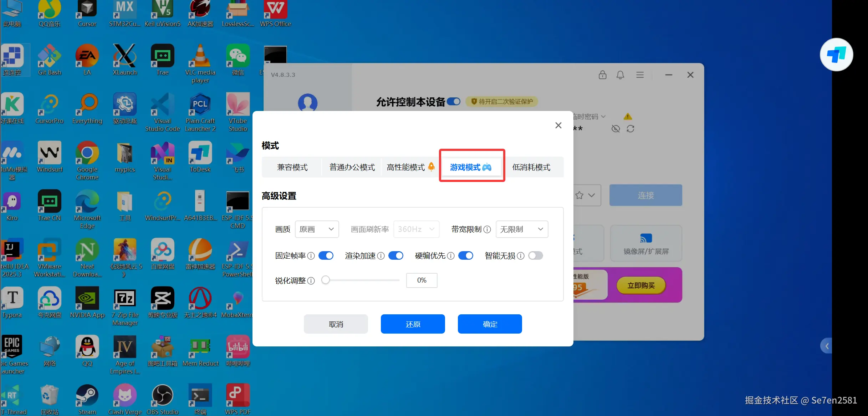Open the notification bell icon

coord(621,75)
